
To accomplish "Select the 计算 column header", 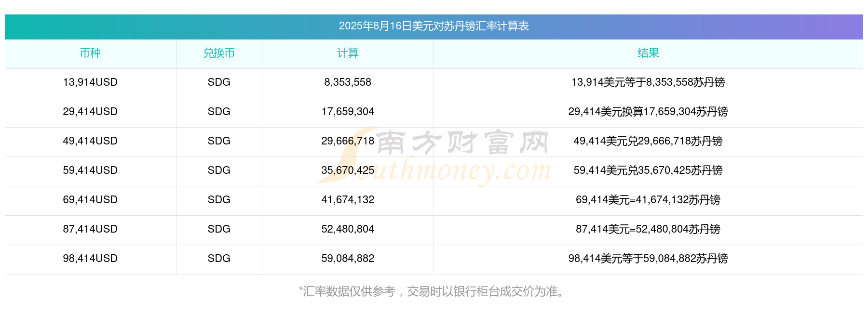I will click(x=348, y=53).
